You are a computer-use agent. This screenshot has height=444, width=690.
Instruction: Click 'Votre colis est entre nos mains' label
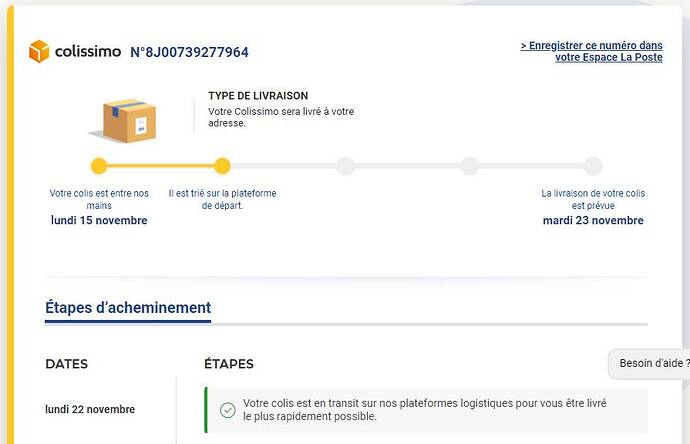[99, 199]
